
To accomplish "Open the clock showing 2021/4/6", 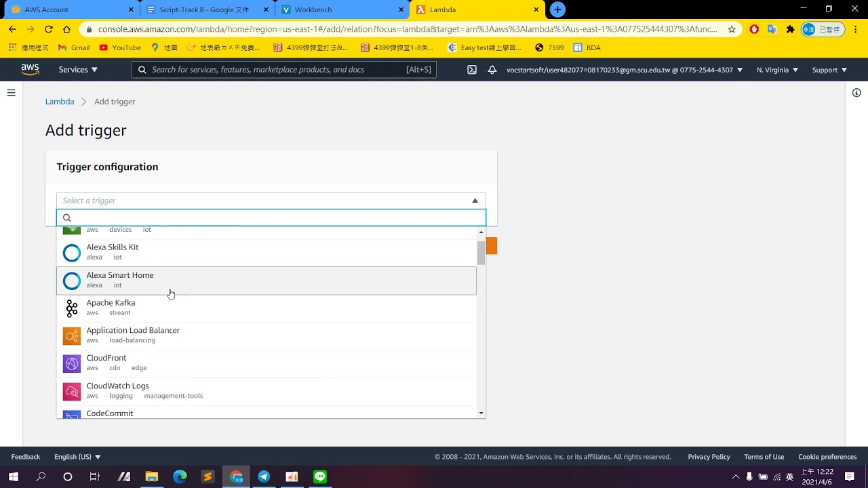I will coord(817,476).
